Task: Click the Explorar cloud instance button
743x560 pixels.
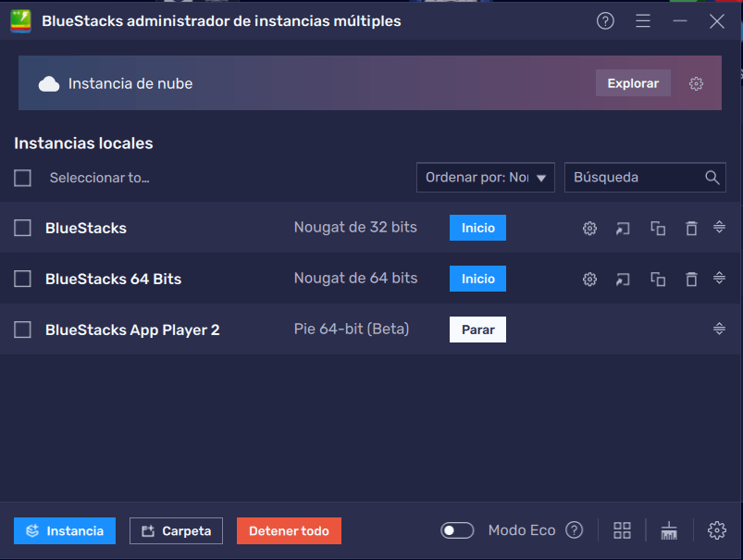Action: (x=633, y=83)
